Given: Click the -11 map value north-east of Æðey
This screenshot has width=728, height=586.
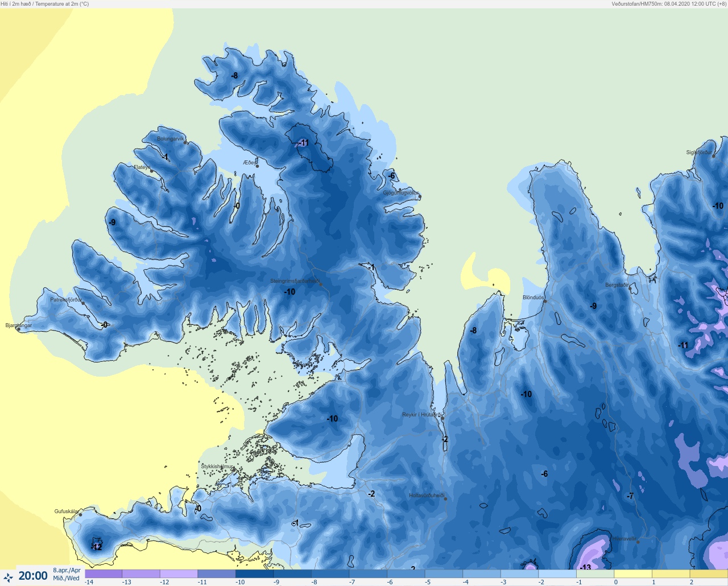Looking at the screenshot, I should pos(303,143).
